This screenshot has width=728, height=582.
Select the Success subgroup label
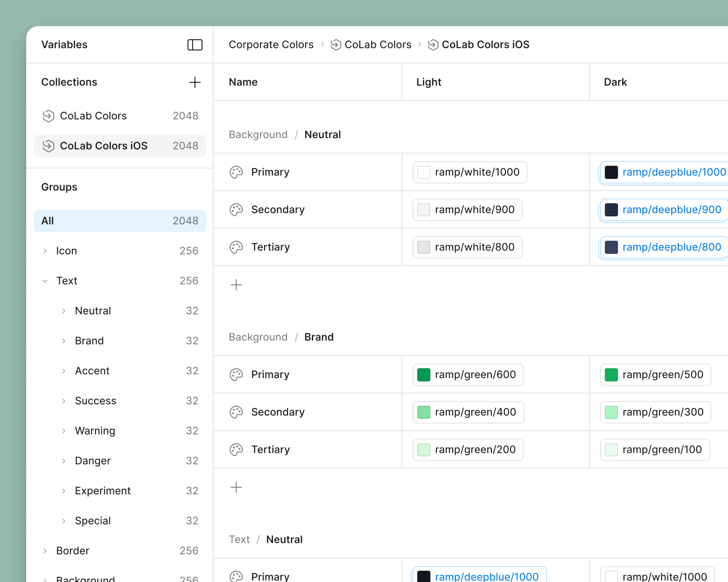tap(96, 401)
